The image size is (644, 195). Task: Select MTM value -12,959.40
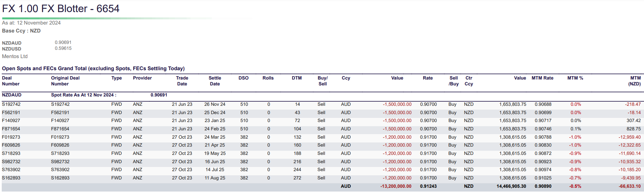point(629,137)
